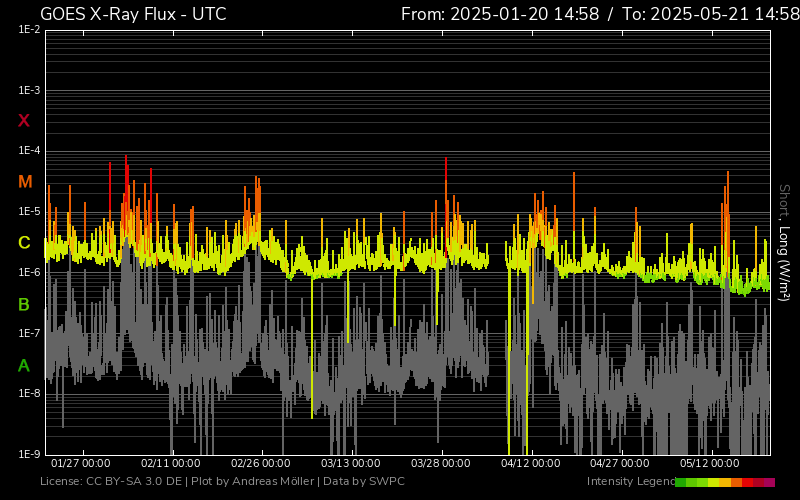Click the 04/12 00:00 date tick label
The height and width of the screenshot is (500, 800).
coord(530,463)
